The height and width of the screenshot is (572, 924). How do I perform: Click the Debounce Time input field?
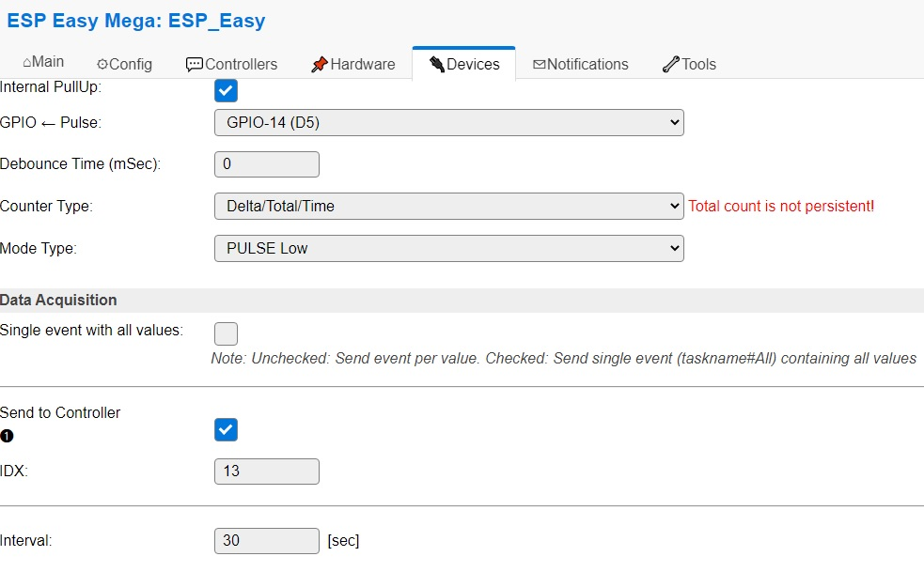[x=267, y=164]
